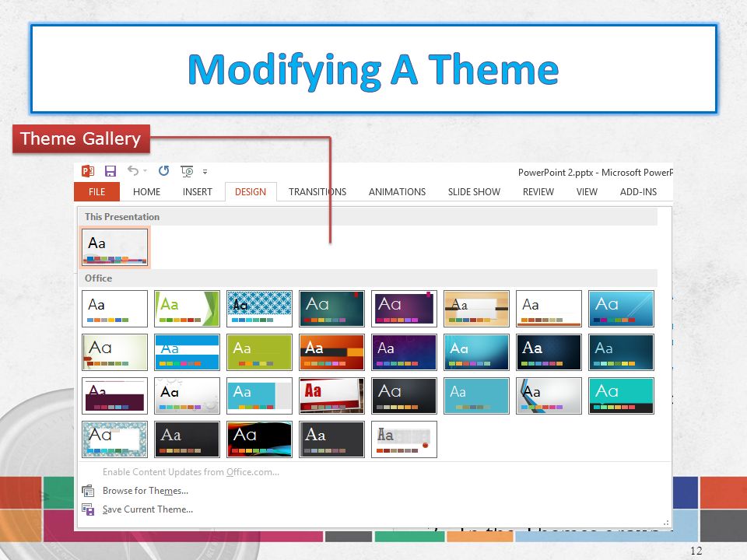Viewport: 747px width, 560px height.
Task: Choose the theme with bold red Aa
Action: (x=331, y=396)
